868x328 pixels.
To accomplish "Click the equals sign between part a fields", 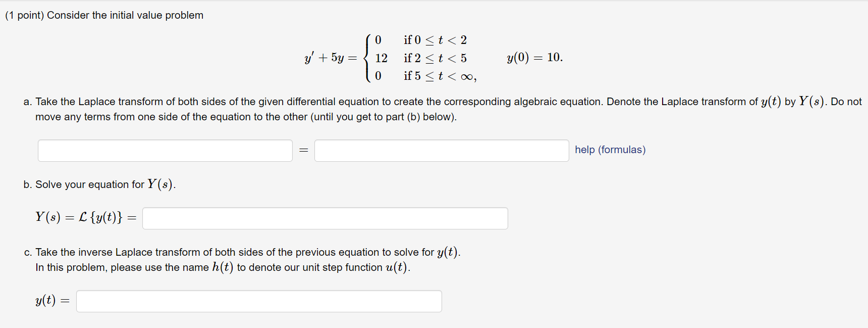I will pos(303,150).
